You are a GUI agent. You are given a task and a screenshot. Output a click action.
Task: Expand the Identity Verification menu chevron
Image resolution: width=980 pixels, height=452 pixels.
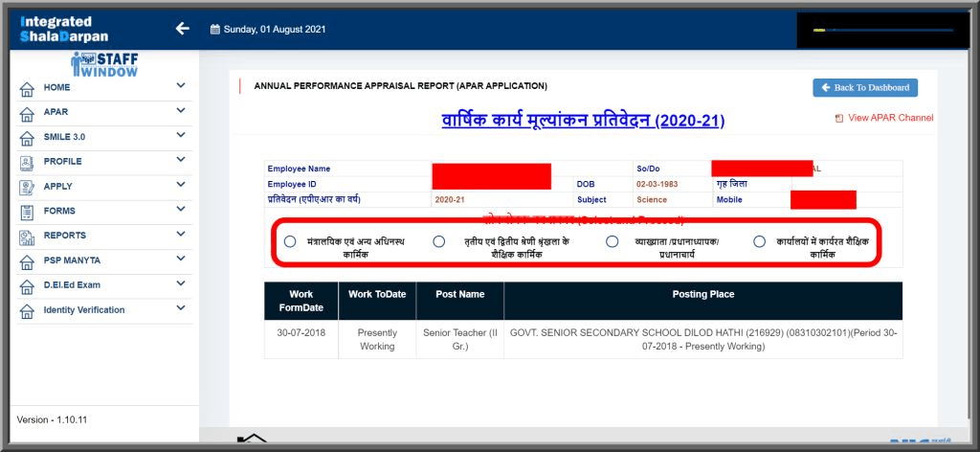point(181,307)
